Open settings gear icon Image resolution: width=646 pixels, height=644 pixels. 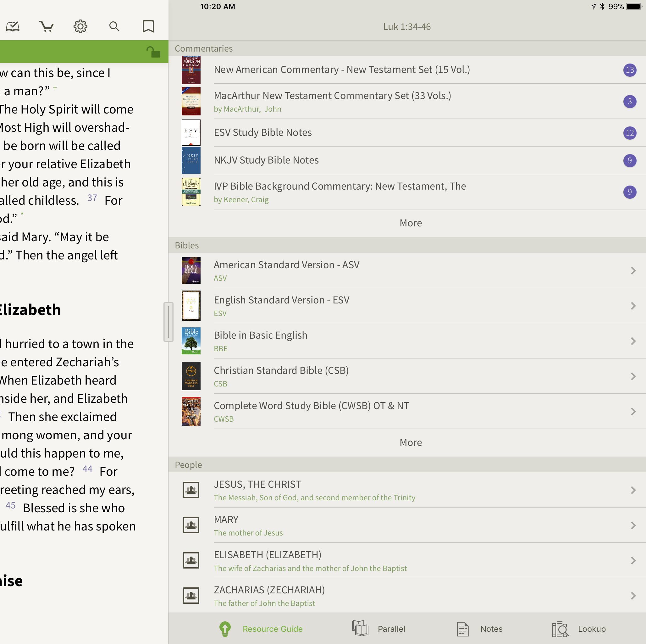tap(80, 26)
